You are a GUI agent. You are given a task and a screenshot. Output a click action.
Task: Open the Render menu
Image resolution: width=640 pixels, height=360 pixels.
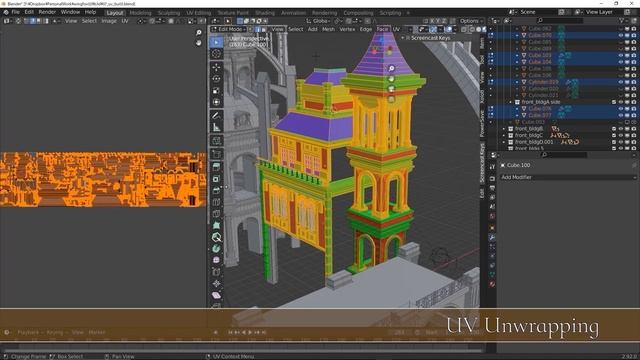(x=47, y=12)
